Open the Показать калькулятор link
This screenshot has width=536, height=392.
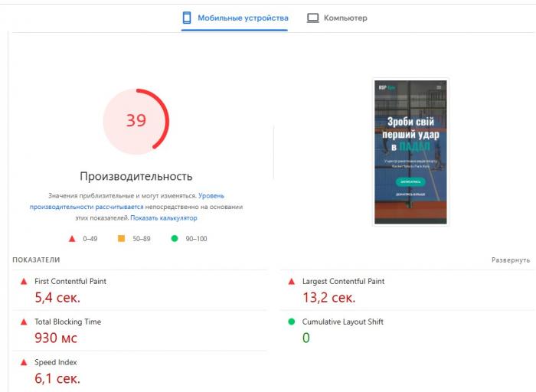pyautogui.click(x=164, y=218)
